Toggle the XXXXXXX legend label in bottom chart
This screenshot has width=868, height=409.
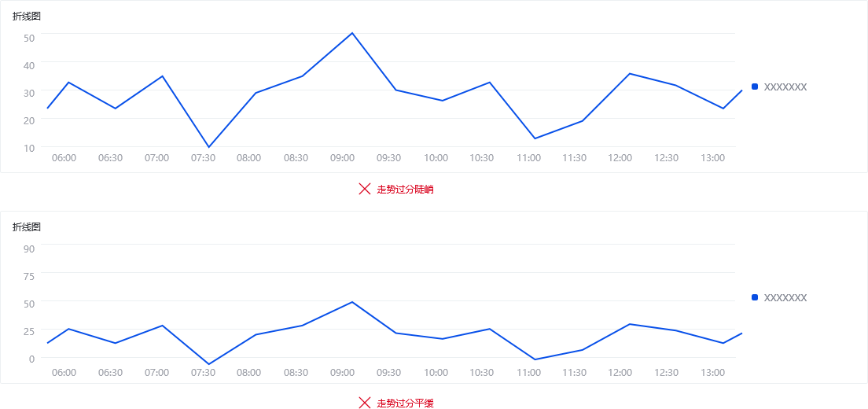click(785, 298)
